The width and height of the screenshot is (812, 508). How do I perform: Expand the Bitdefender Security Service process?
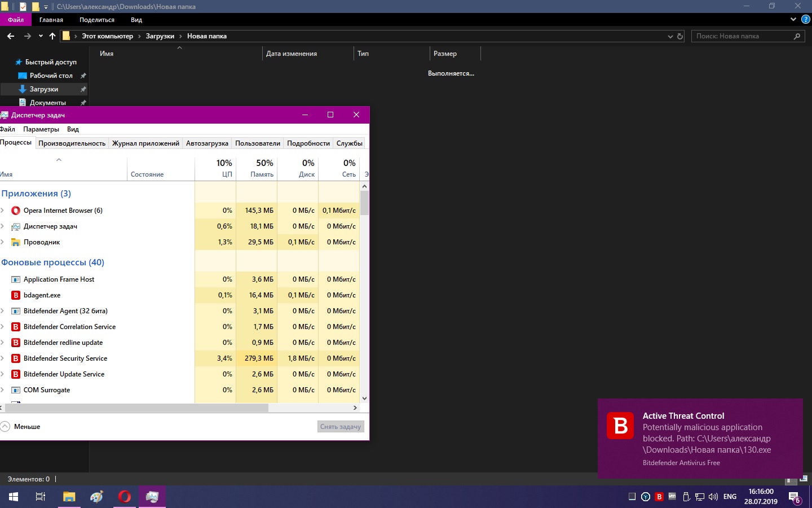click(x=3, y=358)
